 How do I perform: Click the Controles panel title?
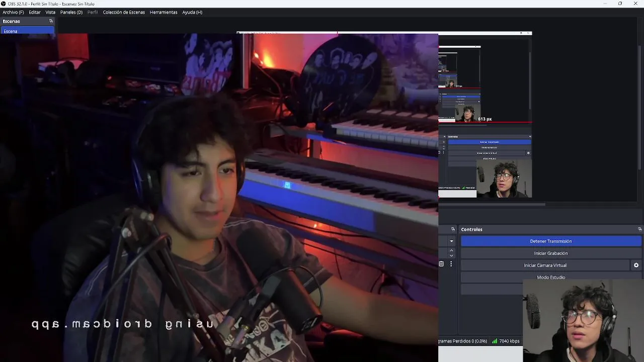[x=471, y=229]
